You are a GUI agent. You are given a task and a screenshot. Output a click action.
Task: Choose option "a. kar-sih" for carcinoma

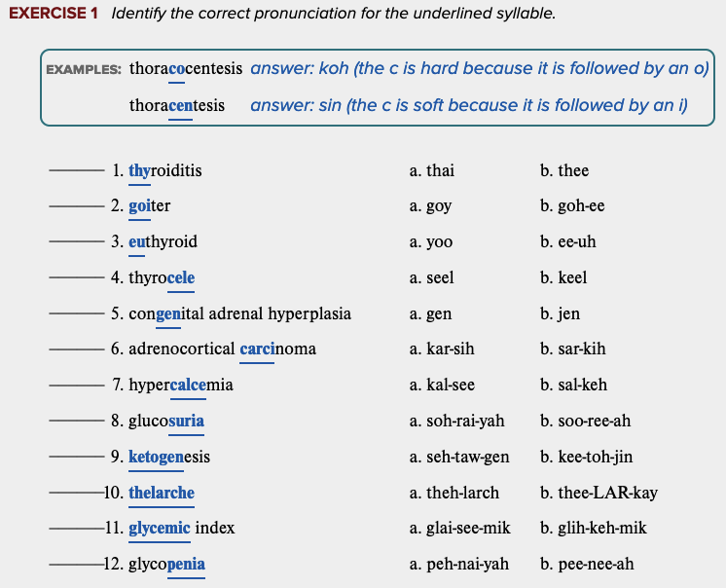coord(442,349)
